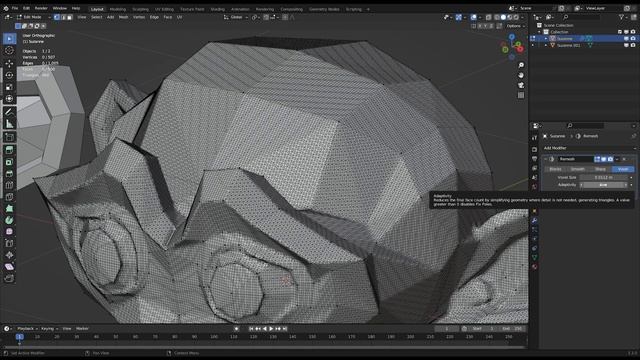Switch to solid viewport shading
640x360 pixels.
point(503,17)
